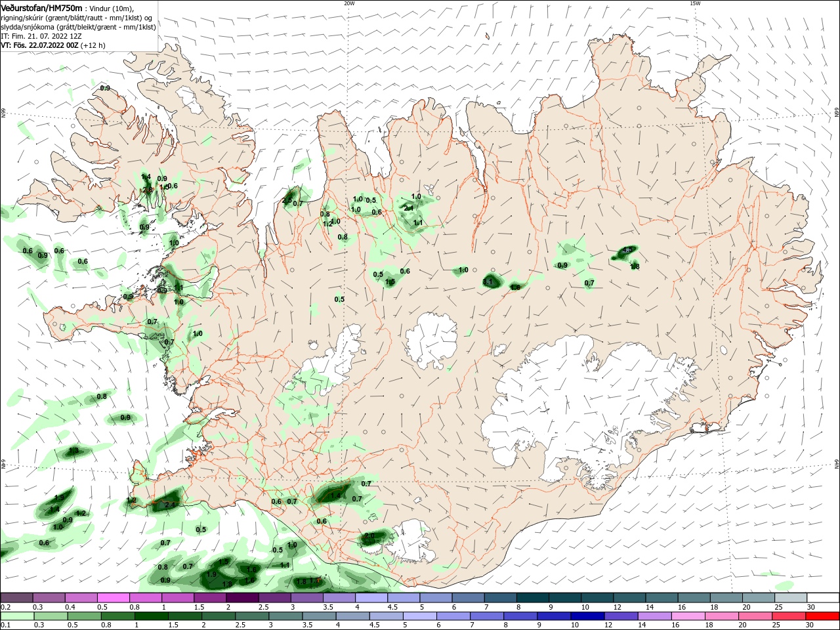
Task: Select the grey-purple 0.2 snow legend swatch
Action: [x=16, y=598]
